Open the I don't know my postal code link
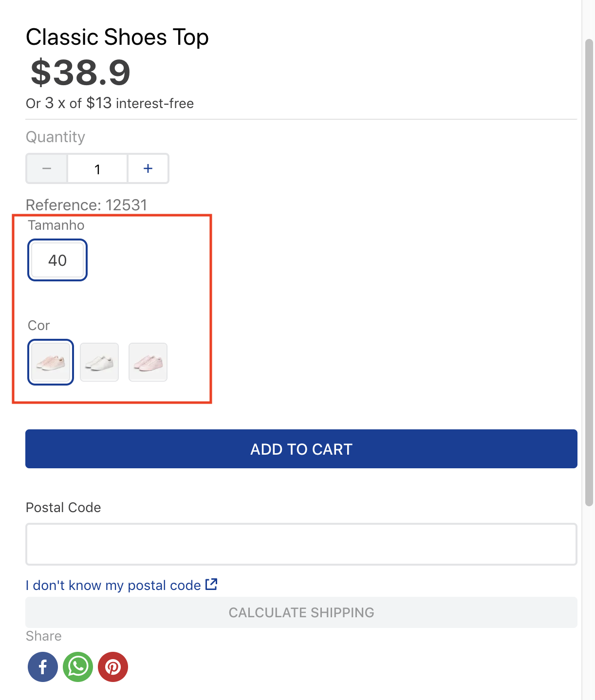 [x=113, y=585]
